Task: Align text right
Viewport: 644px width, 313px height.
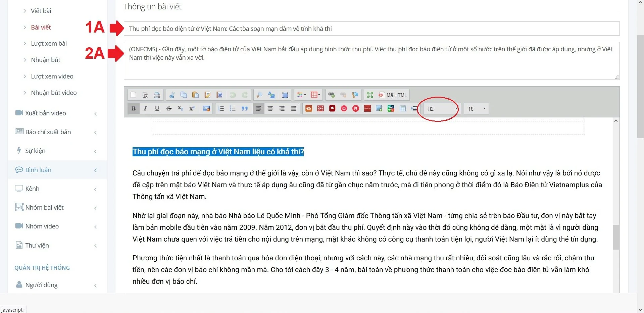Action: click(282, 108)
